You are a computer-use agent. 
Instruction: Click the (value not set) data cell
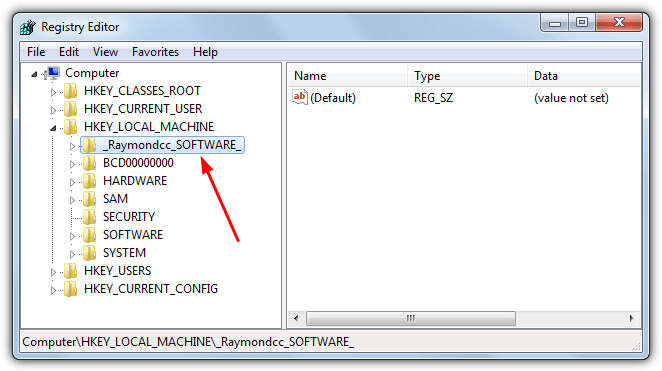(571, 98)
